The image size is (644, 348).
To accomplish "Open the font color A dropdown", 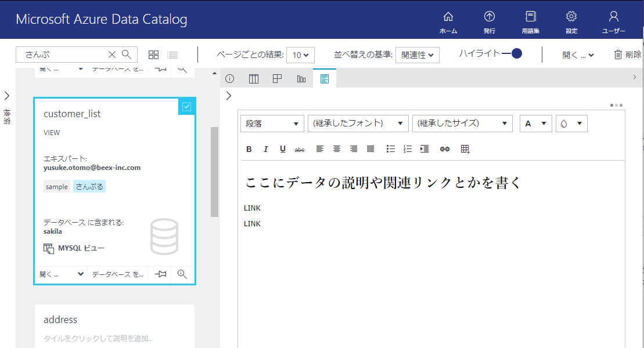I will point(535,124).
